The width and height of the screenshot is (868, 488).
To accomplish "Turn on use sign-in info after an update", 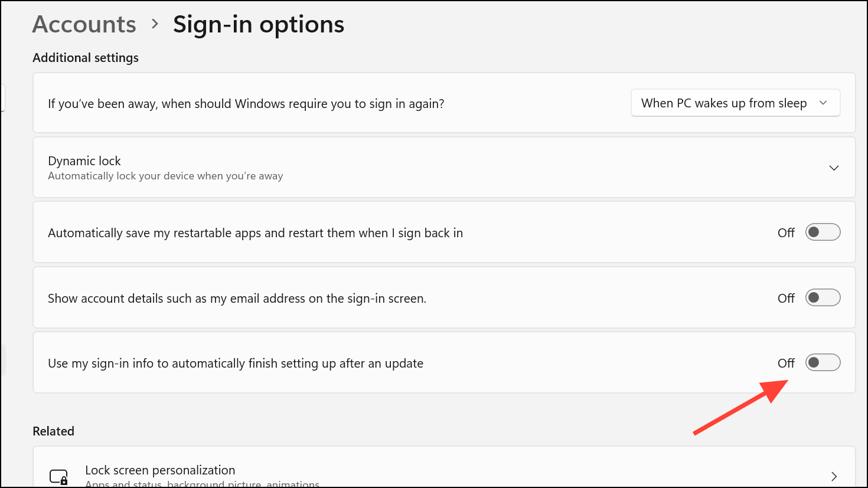I will click(823, 362).
